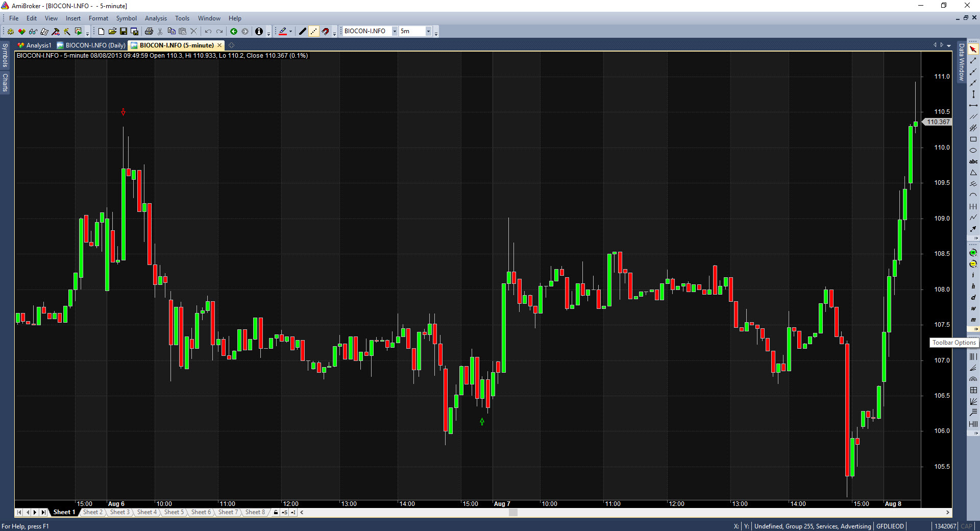Click the information 'i' icon
Viewport: 980px width, 531px height.
point(259,32)
